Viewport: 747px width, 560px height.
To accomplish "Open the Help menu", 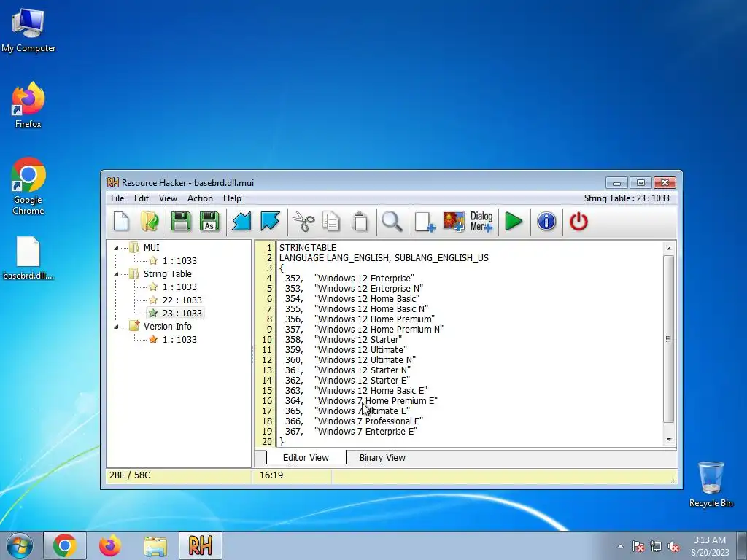I will (x=232, y=198).
